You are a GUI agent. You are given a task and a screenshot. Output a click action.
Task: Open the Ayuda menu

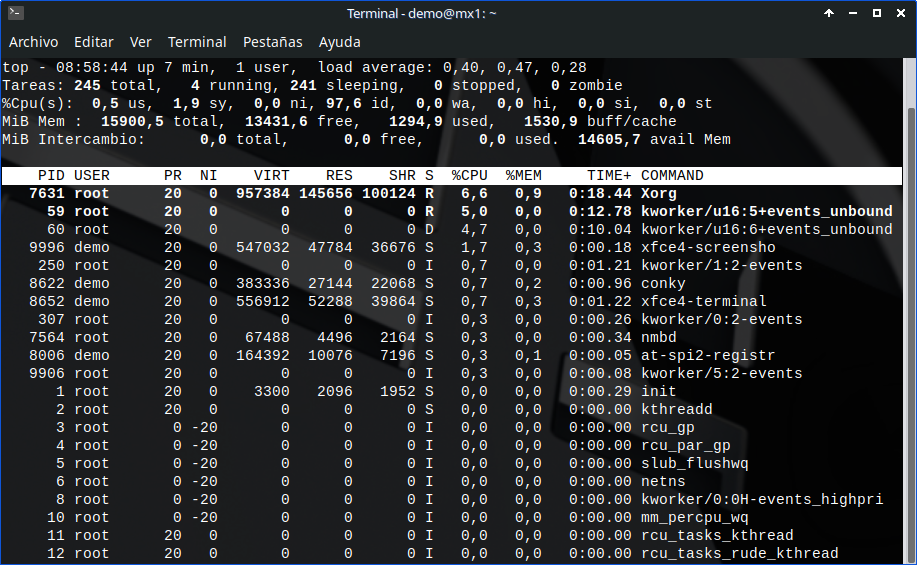tap(339, 42)
